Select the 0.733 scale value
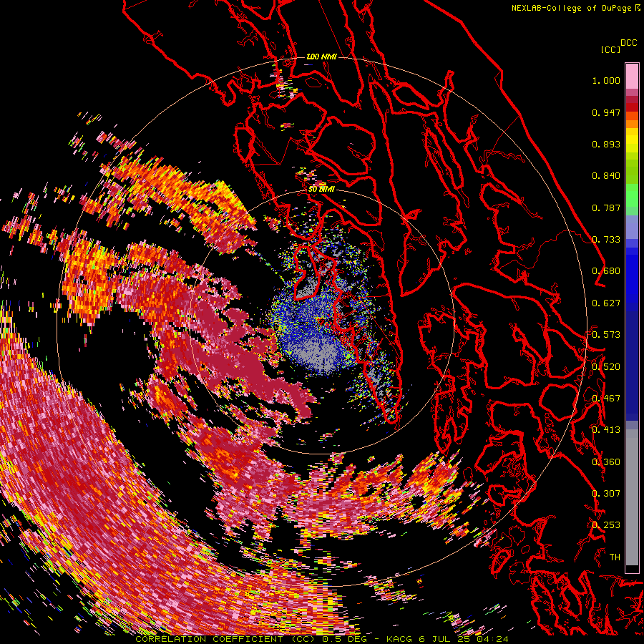644x644 pixels. [x=606, y=240]
